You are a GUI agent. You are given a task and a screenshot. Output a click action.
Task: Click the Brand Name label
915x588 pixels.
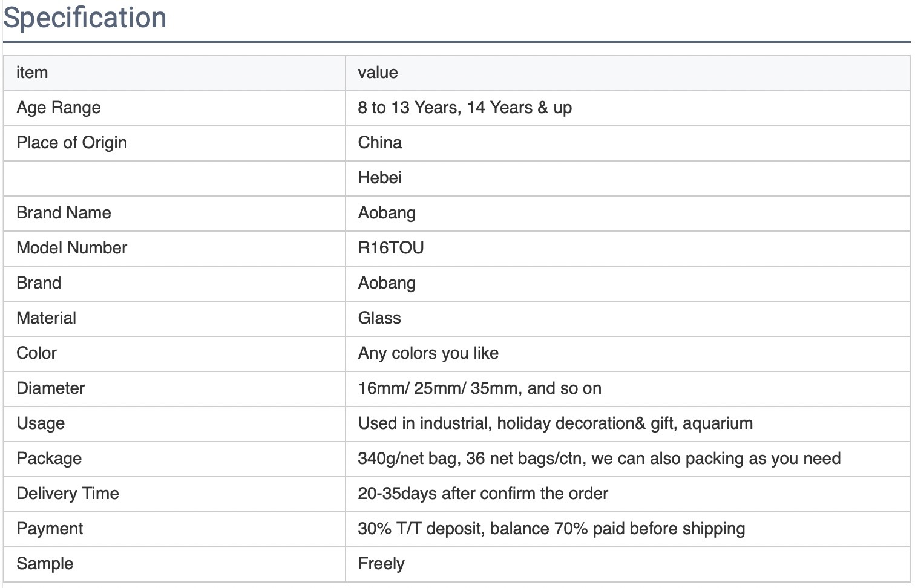tap(64, 213)
